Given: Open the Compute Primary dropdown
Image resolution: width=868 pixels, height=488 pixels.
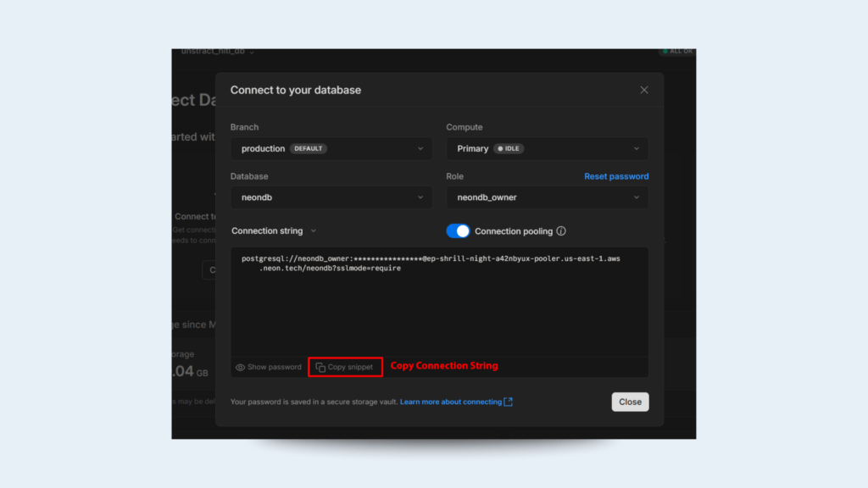Looking at the screenshot, I should tap(547, 148).
